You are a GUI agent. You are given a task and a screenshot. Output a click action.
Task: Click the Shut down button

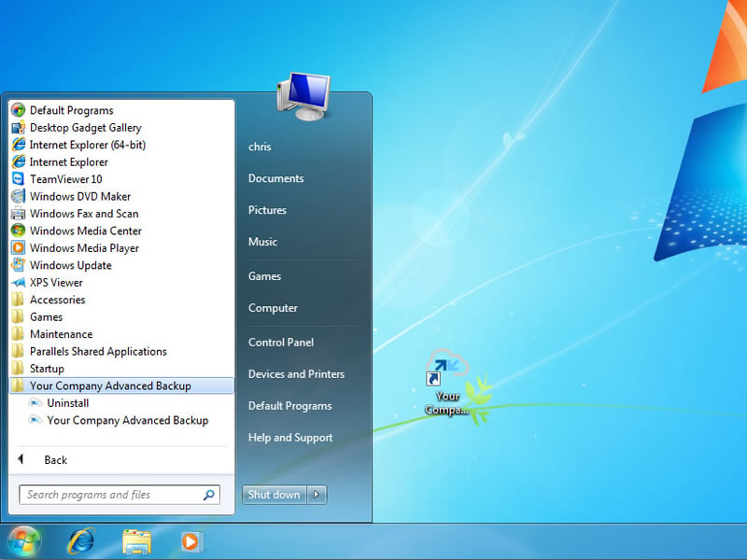[x=275, y=495]
